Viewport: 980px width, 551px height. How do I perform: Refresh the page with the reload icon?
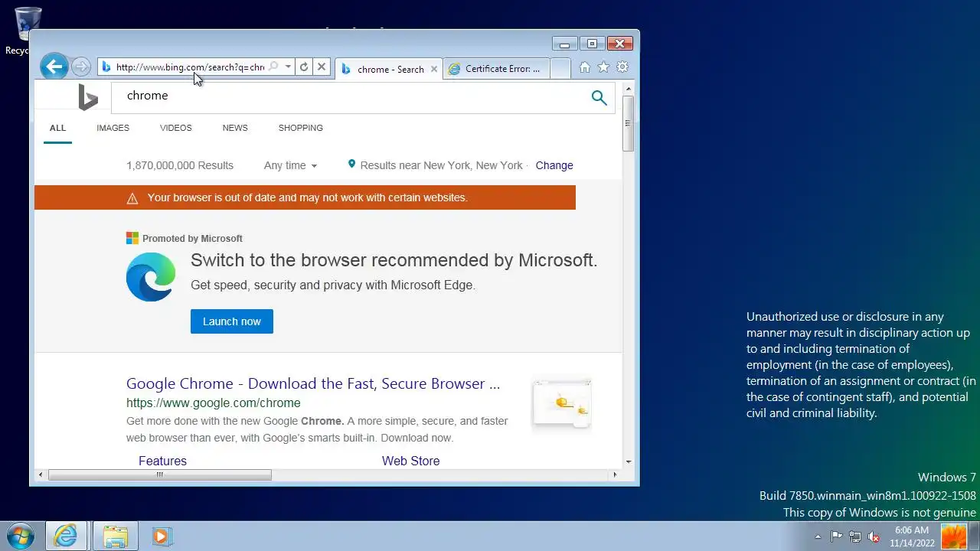(304, 67)
